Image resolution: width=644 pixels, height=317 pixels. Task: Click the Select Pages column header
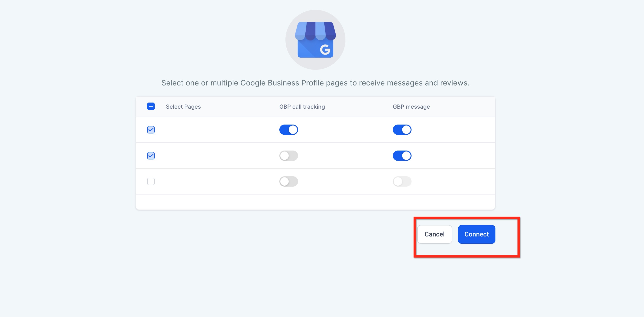click(x=183, y=107)
